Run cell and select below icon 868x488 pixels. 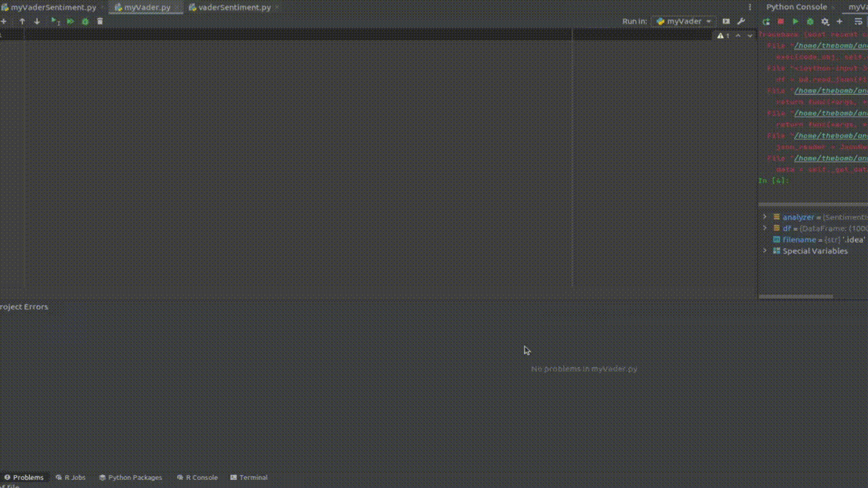pos(55,22)
